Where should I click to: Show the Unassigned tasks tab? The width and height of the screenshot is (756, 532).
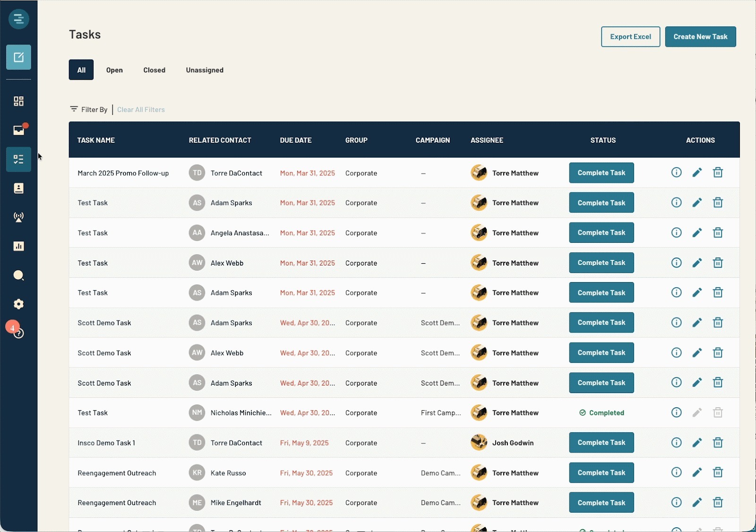(205, 70)
